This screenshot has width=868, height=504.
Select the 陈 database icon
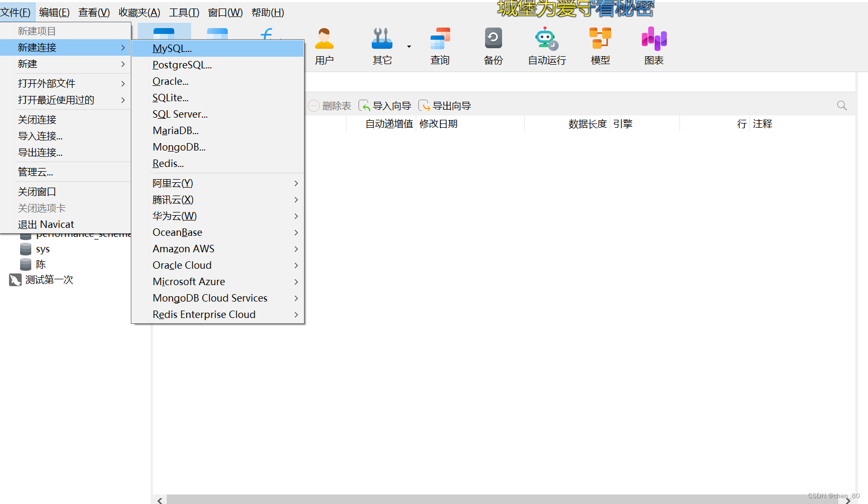25,264
